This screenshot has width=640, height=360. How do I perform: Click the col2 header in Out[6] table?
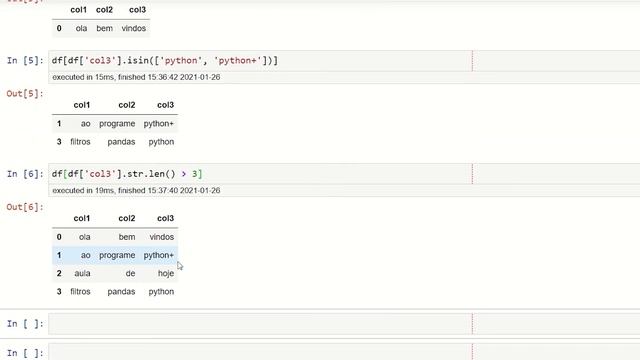click(x=127, y=218)
